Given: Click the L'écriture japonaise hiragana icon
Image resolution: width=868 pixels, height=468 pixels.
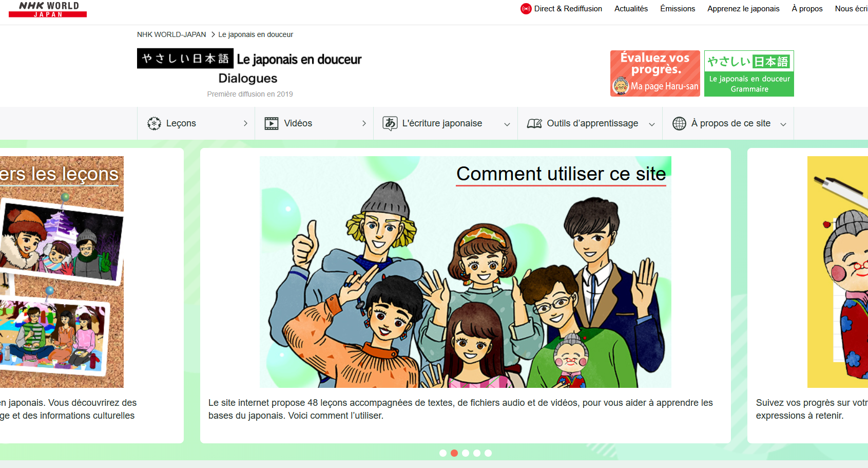Looking at the screenshot, I should point(390,123).
